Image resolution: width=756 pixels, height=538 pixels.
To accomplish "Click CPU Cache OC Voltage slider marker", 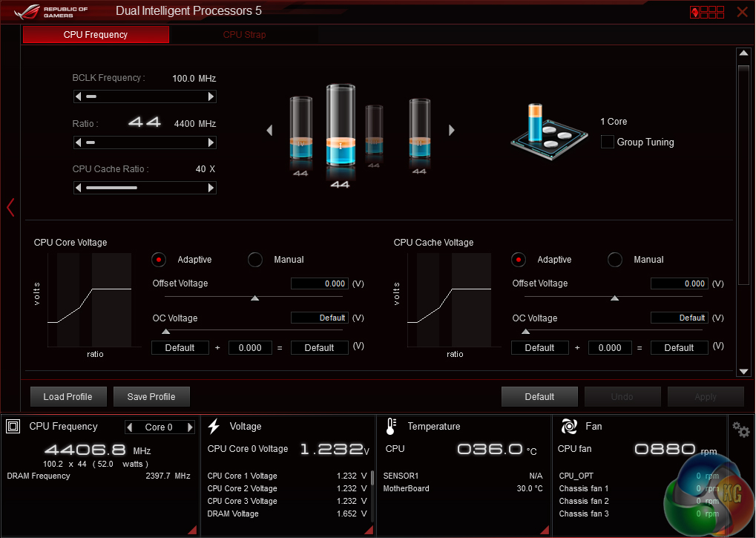I will coord(525,332).
